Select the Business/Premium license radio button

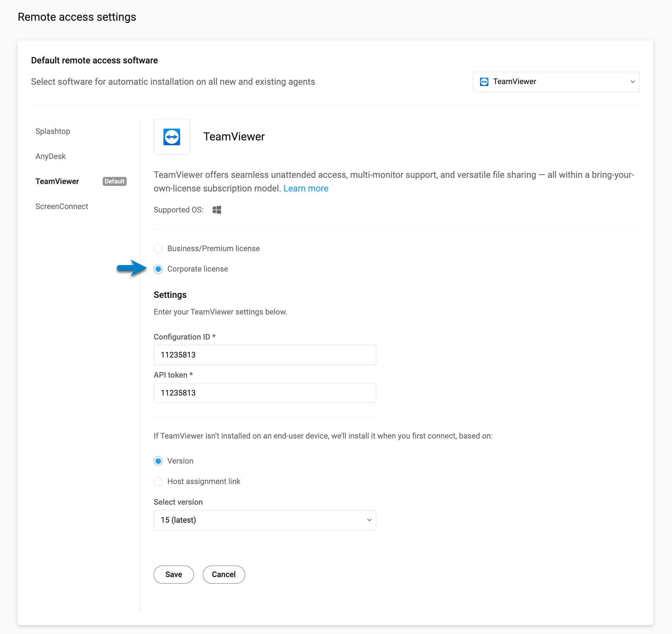(158, 249)
